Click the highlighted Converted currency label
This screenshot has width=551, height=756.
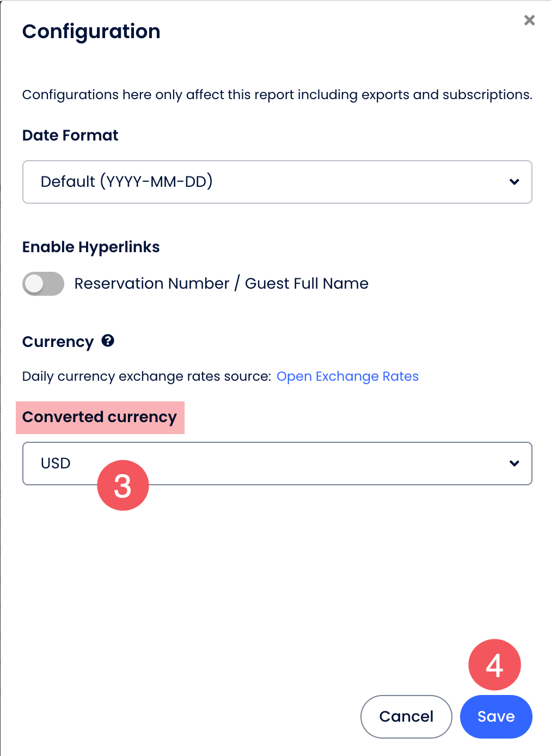tap(100, 417)
